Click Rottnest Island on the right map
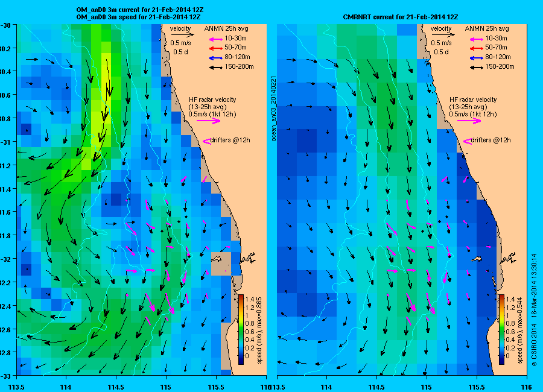 pos(477,259)
